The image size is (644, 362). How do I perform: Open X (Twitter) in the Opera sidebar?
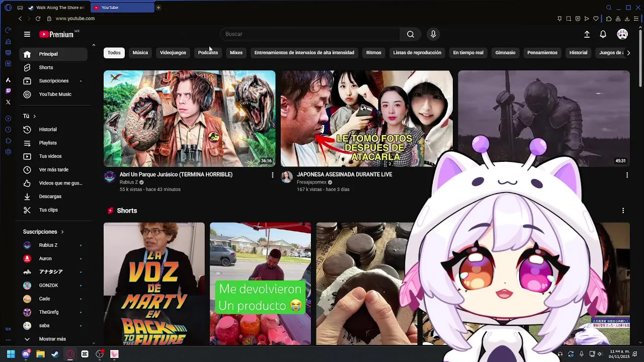[8, 102]
